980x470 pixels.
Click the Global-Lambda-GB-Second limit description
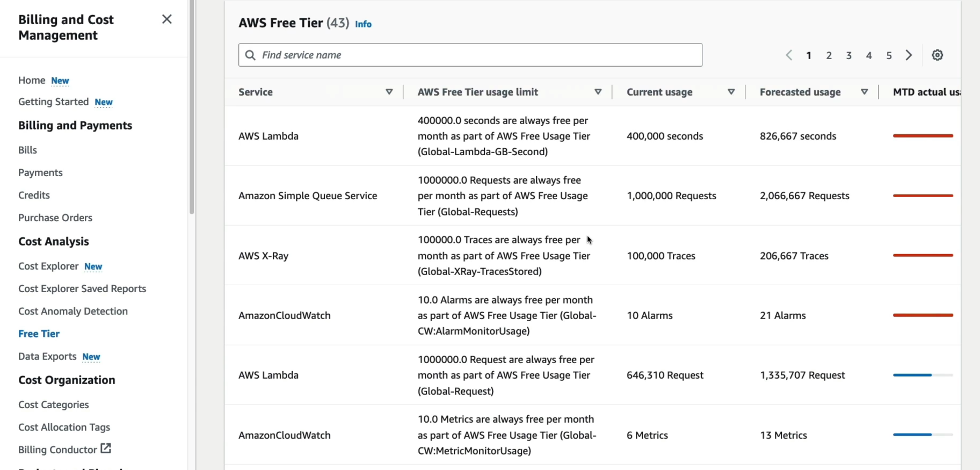(504, 136)
